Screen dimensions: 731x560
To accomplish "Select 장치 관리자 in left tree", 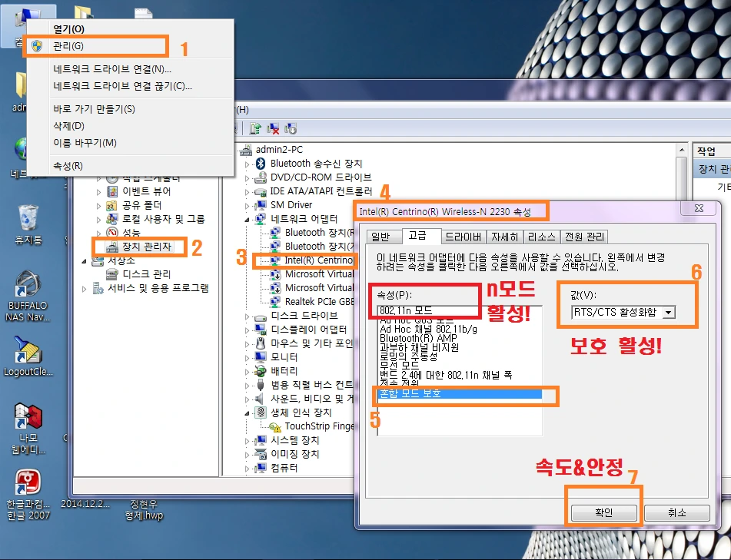I will [x=146, y=247].
